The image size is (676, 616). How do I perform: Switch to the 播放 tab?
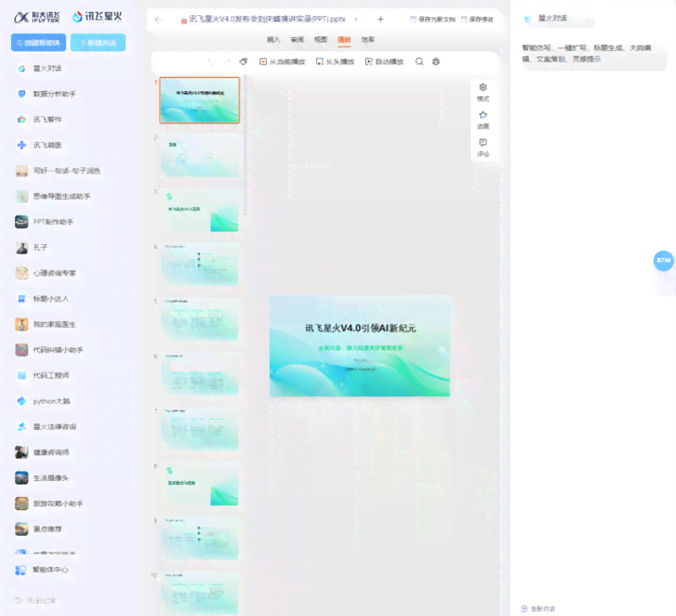point(344,40)
